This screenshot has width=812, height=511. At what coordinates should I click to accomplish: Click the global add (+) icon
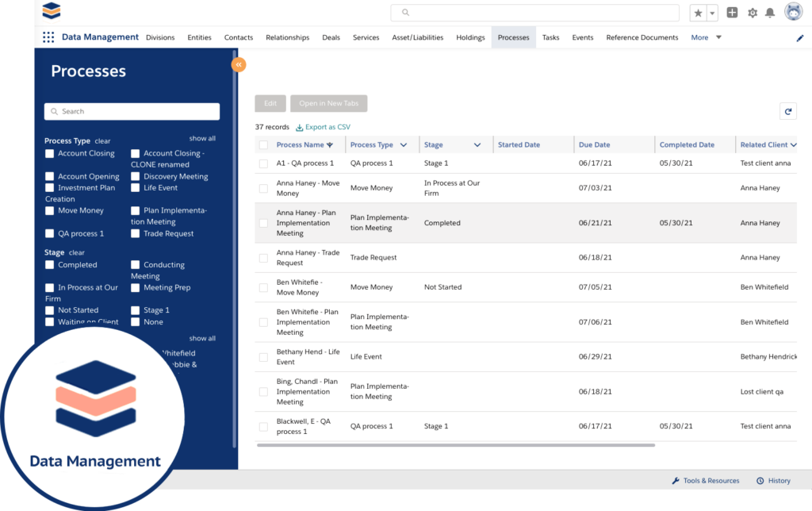pos(731,12)
